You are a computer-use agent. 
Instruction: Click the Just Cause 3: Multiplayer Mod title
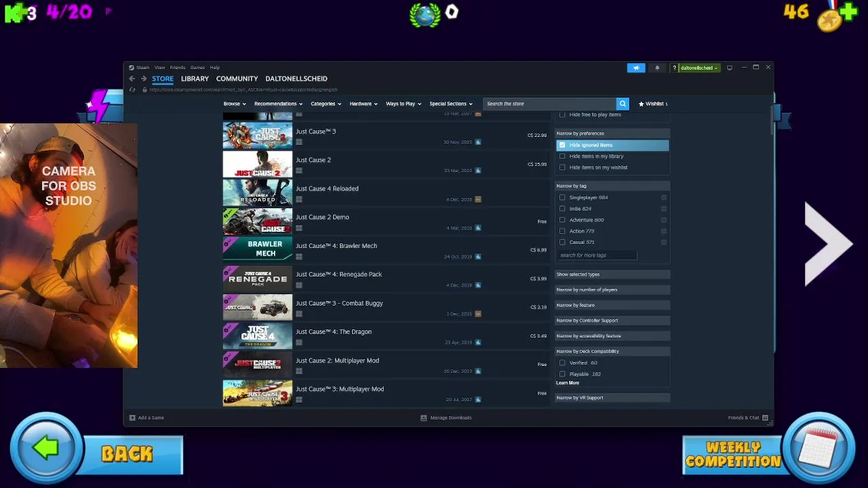tap(340, 389)
